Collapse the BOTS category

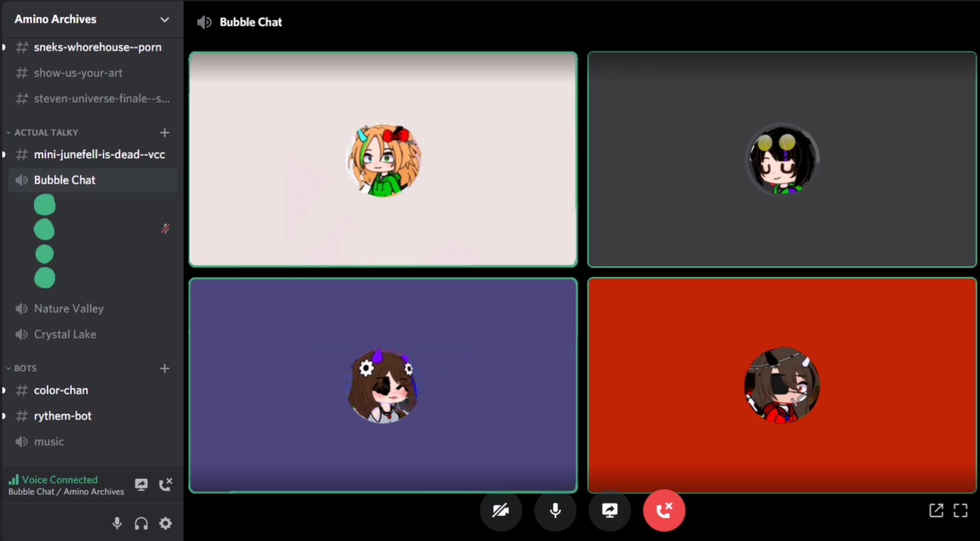click(25, 368)
